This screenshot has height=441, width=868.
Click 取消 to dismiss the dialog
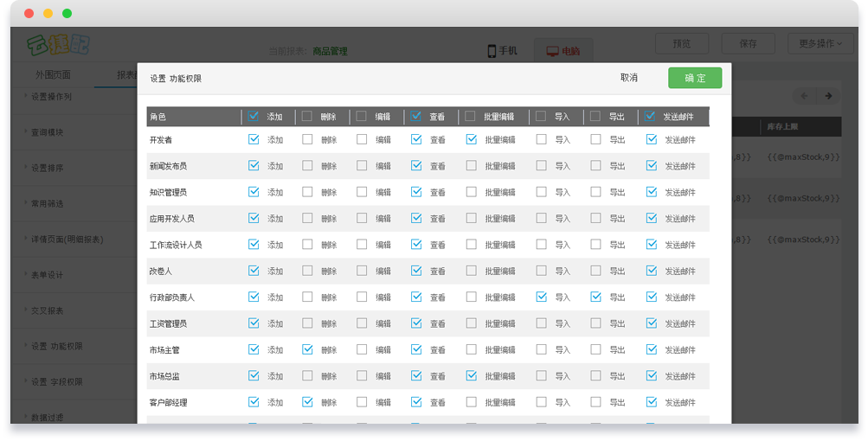(x=629, y=78)
